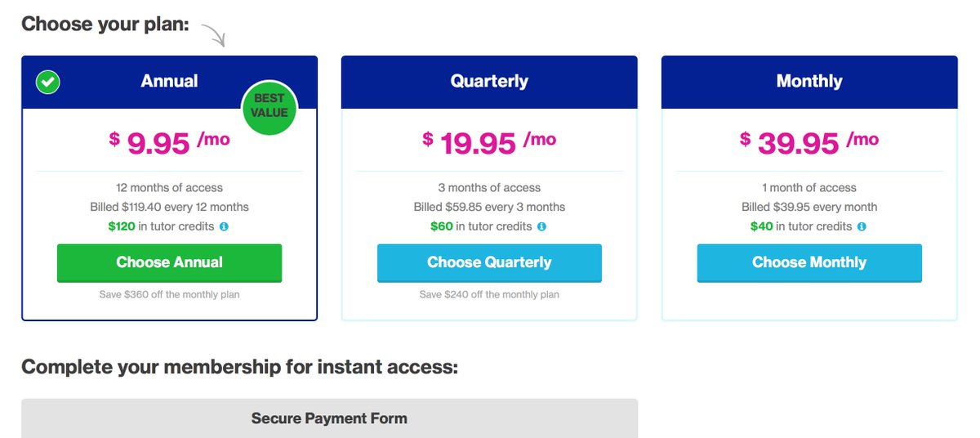Click info icon beside $120 tutor credits
980x438 pixels.
pos(224,227)
